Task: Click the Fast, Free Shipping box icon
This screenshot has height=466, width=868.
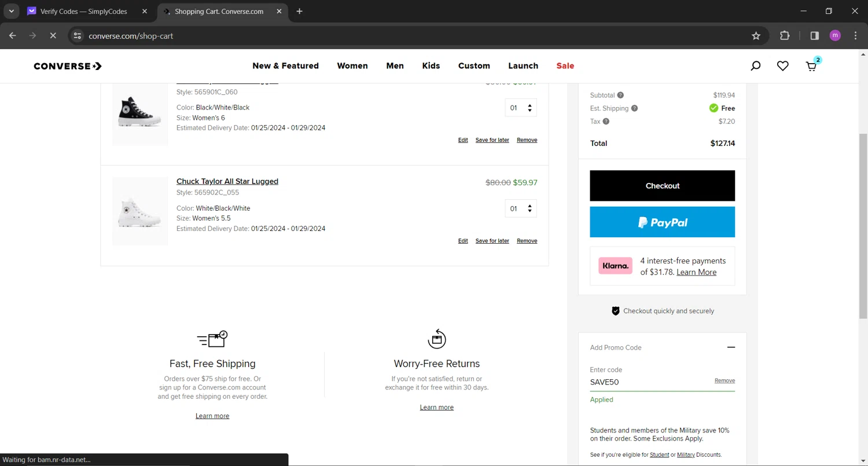Action: 212,339
